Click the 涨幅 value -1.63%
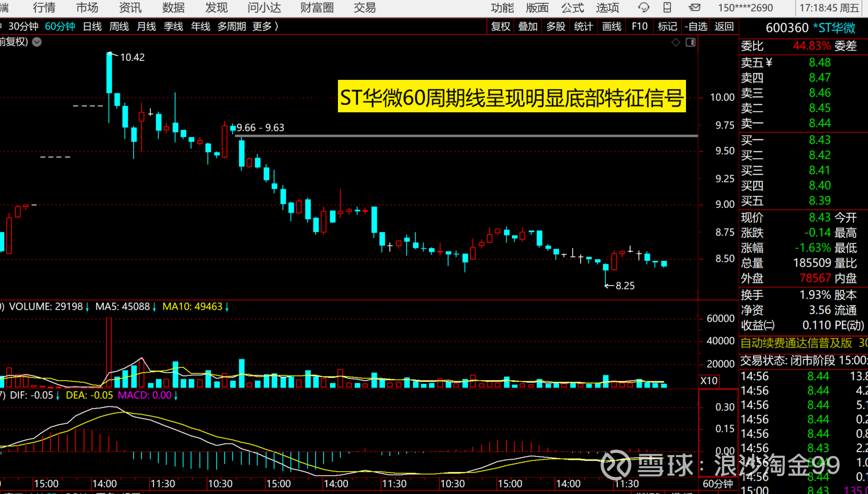 [x=813, y=248]
